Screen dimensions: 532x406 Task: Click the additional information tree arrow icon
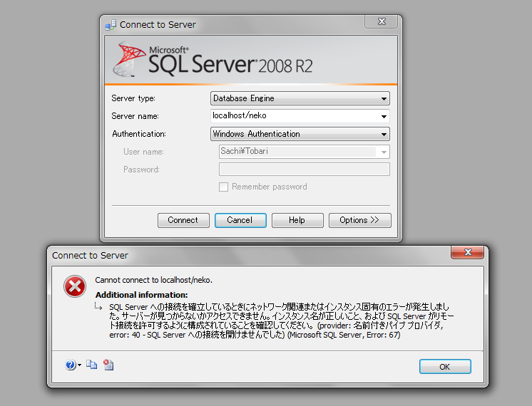tap(98, 306)
